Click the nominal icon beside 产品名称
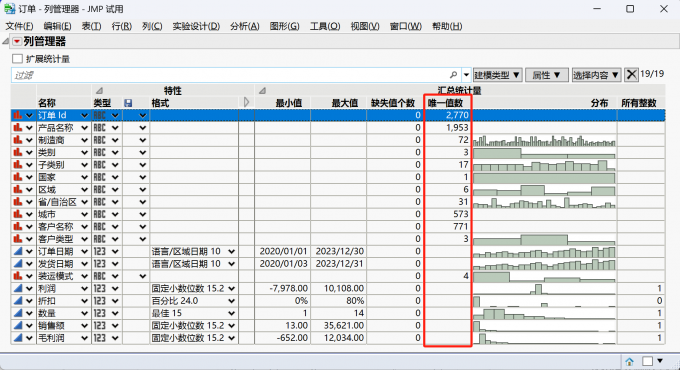The width and height of the screenshot is (680, 370). pyautogui.click(x=17, y=128)
